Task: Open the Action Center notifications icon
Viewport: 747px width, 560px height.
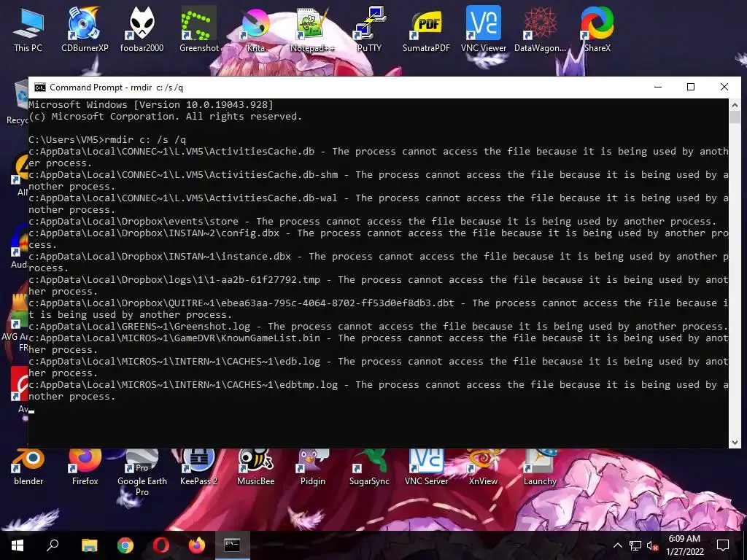Action: pyautogui.click(x=723, y=545)
